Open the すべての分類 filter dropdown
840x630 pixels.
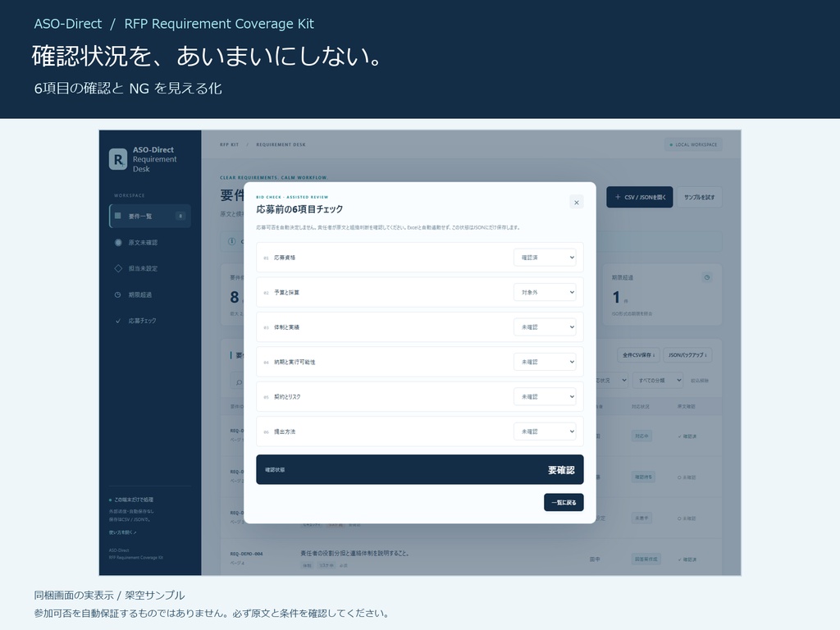click(x=658, y=381)
